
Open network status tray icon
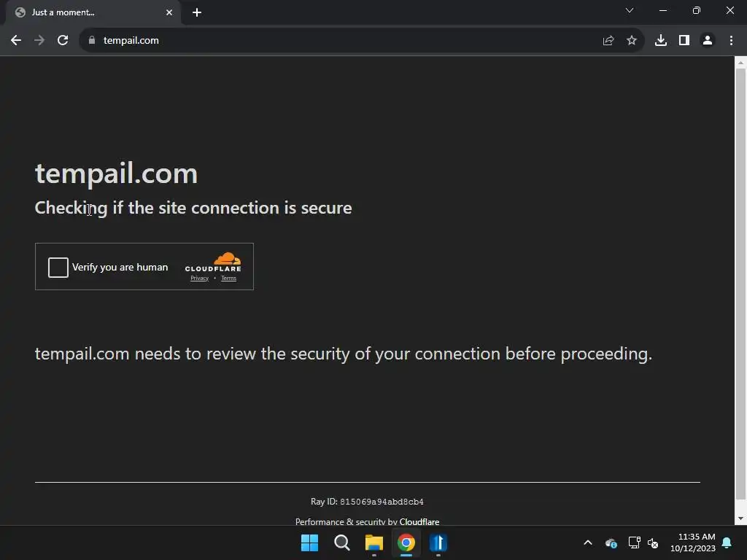(634, 542)
